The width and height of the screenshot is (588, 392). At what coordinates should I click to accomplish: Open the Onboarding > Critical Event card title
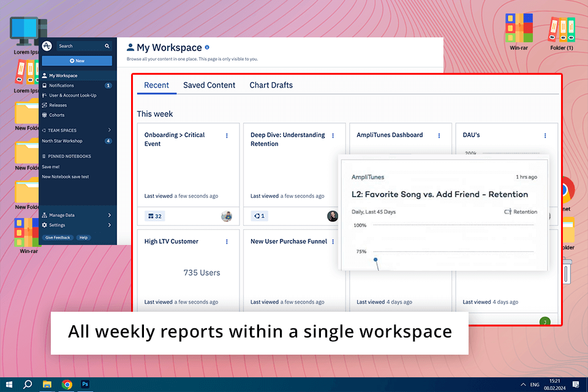point(175,139)
